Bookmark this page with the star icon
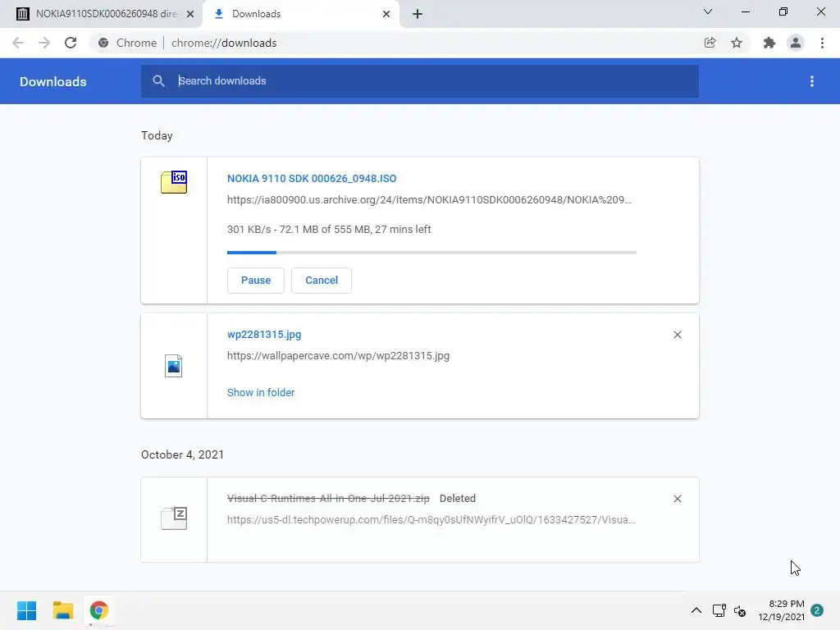This screenshot has width=840, height=630. pyautogui.click(x=737, y=43)
